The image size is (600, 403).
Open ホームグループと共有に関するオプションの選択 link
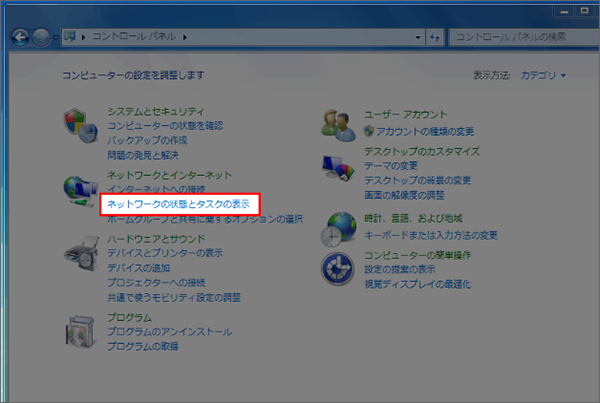[205, 219]
